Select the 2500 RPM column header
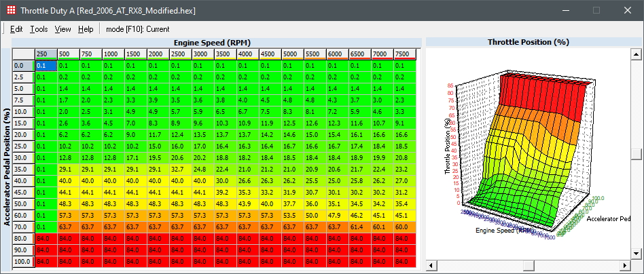This screenshot has height=274, width=644. pos(180,54)
